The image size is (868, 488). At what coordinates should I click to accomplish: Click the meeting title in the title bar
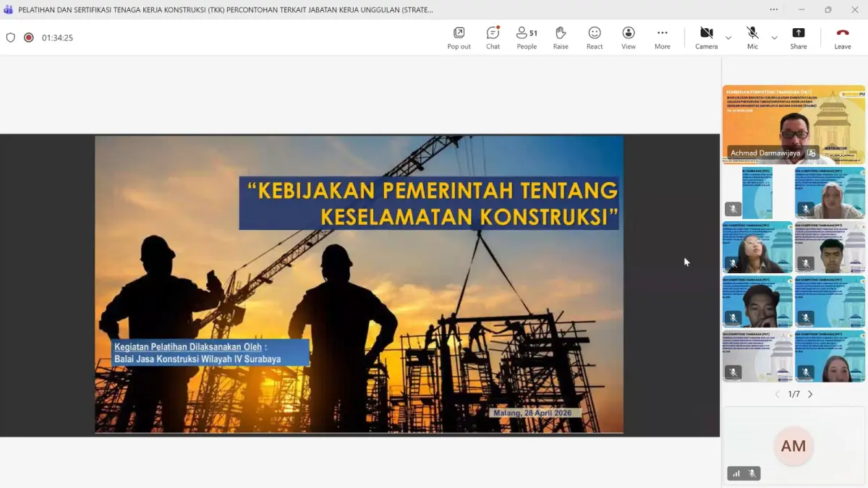point(226,9)
